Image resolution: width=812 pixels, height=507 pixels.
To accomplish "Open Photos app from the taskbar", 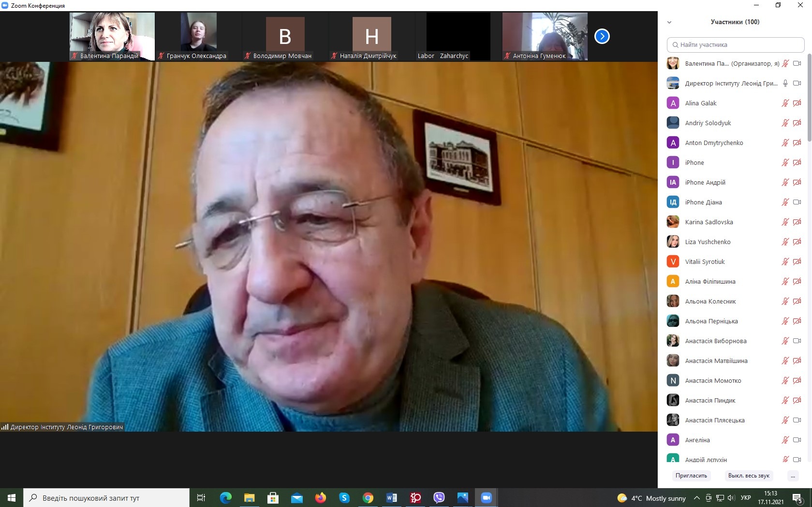I will pos(462,498).
